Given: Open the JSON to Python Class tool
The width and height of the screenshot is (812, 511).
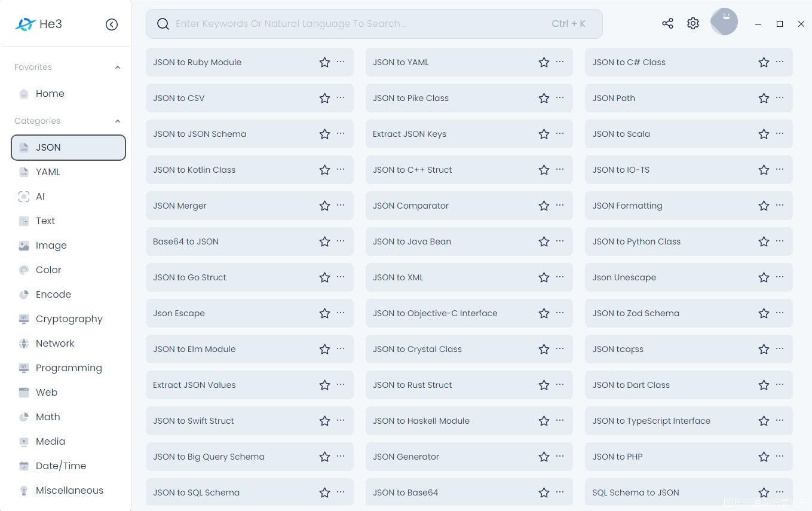Looking at the screenshot, I should 688,241.
